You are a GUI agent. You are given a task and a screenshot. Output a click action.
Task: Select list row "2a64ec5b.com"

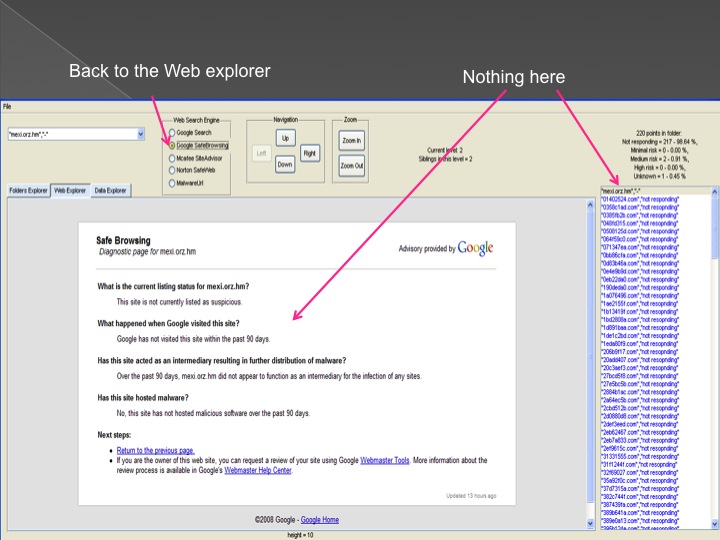pyautogui.click(x=656, y=400)
